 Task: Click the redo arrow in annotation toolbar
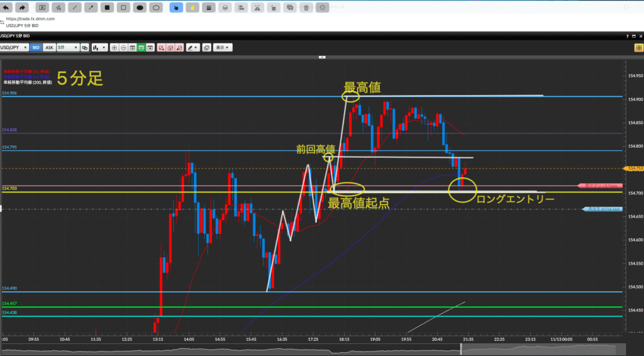click(x=23, y=8)
